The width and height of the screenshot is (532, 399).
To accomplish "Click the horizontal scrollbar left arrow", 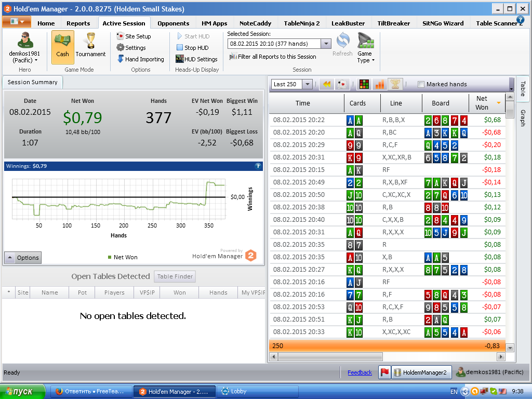I will point(274,356).
